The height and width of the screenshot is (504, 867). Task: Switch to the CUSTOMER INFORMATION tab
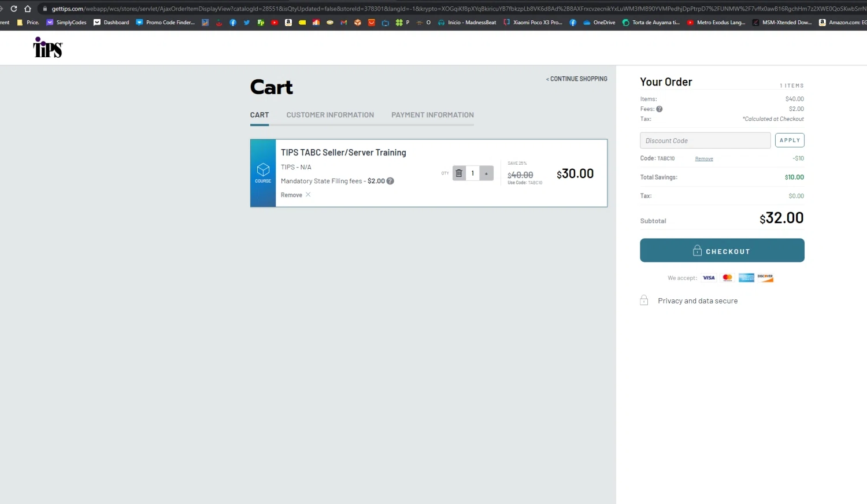[330, 115]
